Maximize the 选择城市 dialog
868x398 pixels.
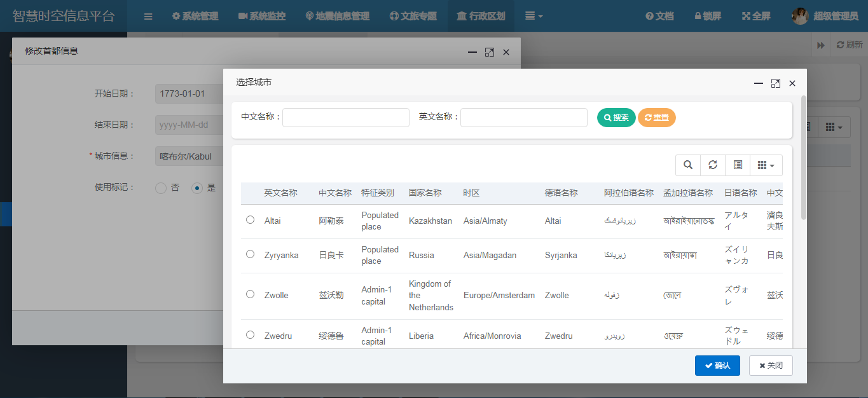pos(776,83)
